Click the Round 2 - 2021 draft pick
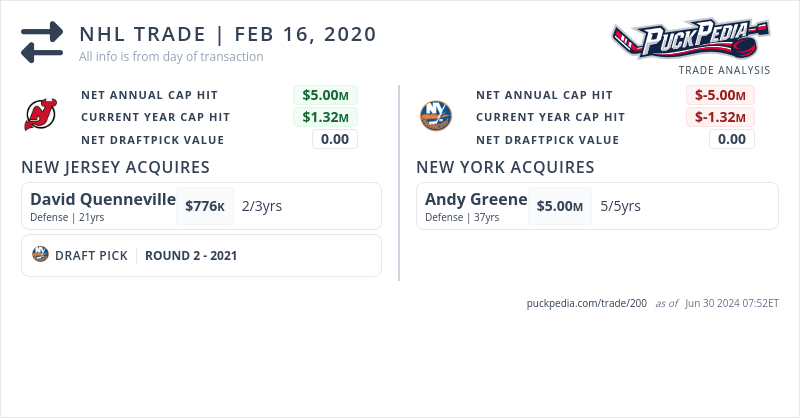The height and width of the screenshot is (418, 800). click(191, 255)
